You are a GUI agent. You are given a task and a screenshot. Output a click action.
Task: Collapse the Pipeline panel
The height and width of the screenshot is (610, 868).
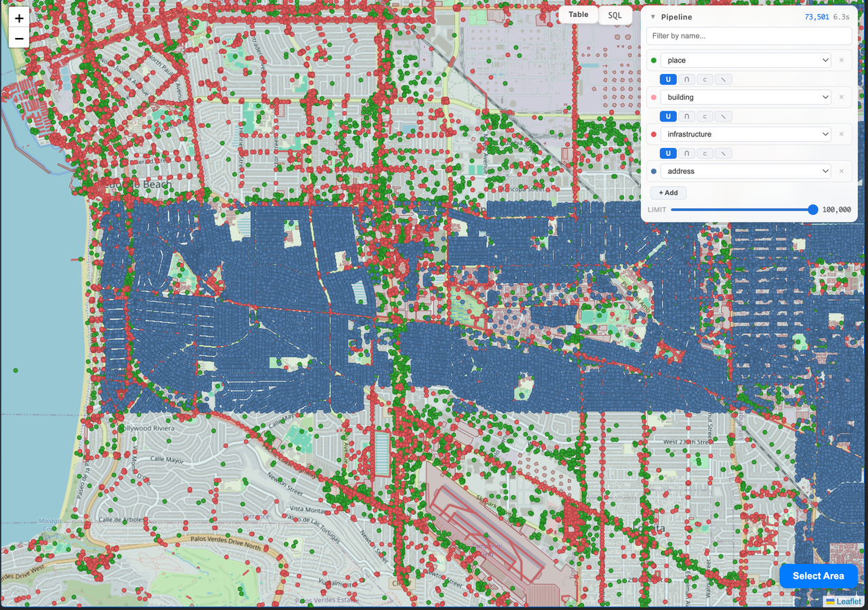653,17
